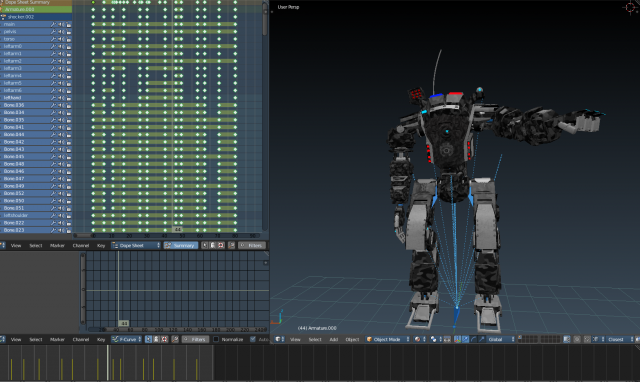Image resolution: width=640 pixels, height=382 pixels.
Task: Click the Graph Editor icon left of Filters
Action: point(175,339)
